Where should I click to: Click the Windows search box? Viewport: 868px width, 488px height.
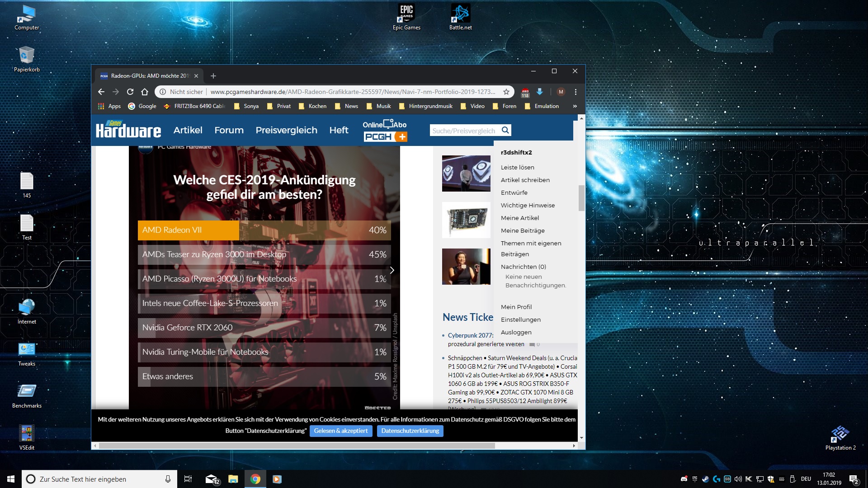[x=99, y=479]
